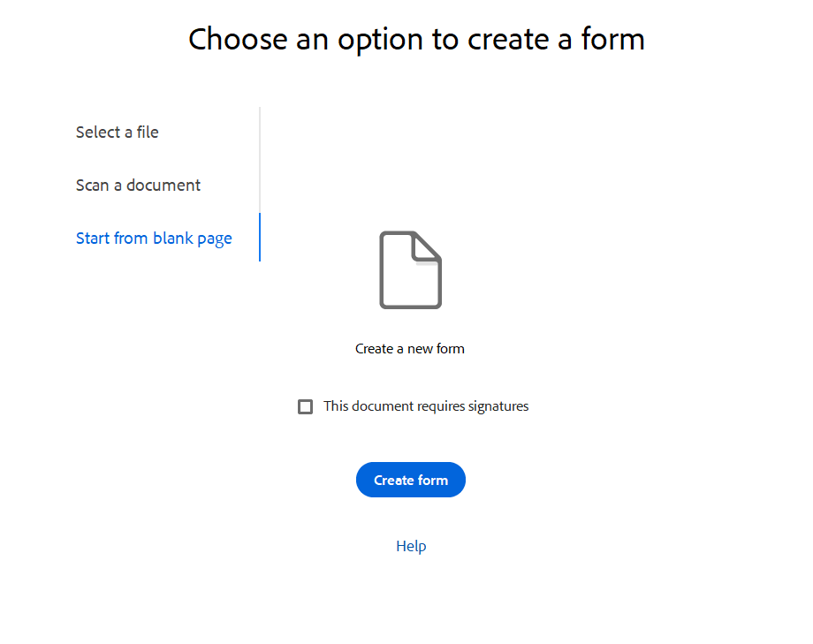Switch to Select a file option
The image size is (813, 644).
coord(118,132)
